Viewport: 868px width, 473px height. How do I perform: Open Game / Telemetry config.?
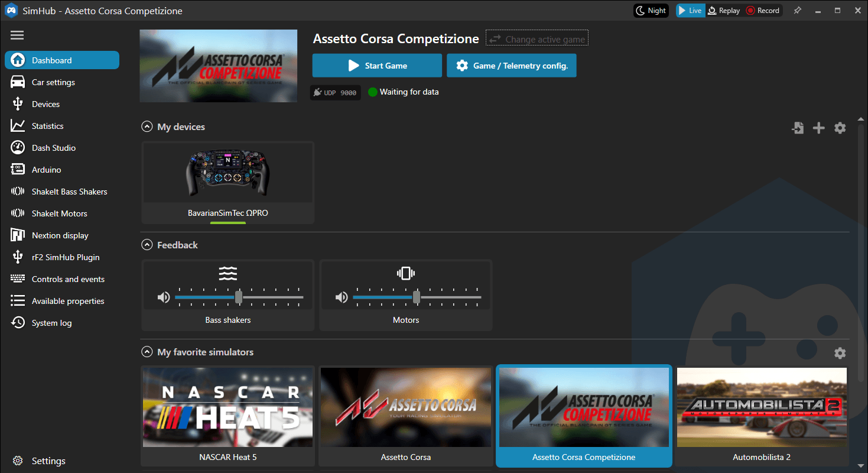511,66
